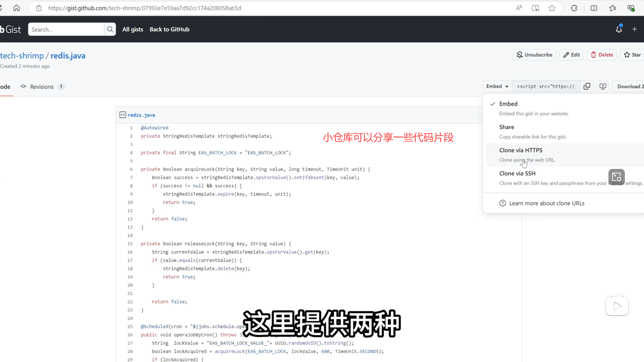The image size is (644, 362).
Task: Copy embed script clipboard icon
Action: 587,86
